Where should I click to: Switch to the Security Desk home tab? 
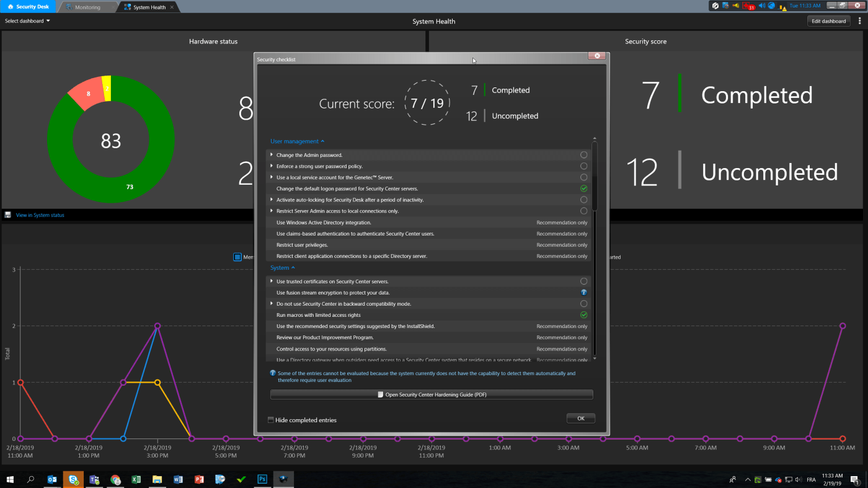coord(29,7)
